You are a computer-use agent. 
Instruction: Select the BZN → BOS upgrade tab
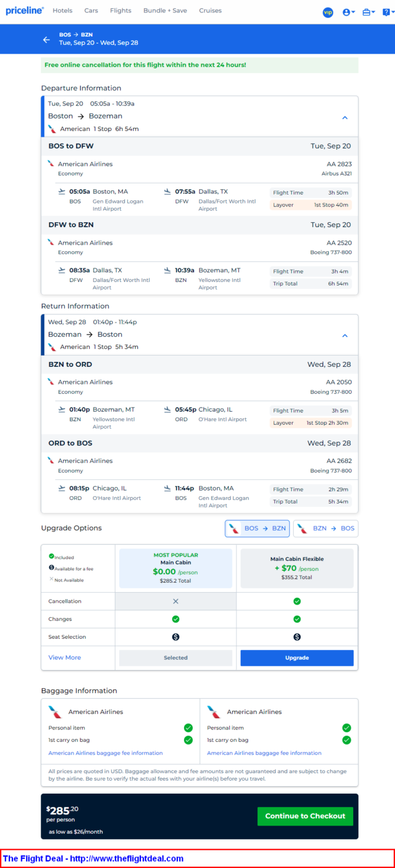click(325, 528)
